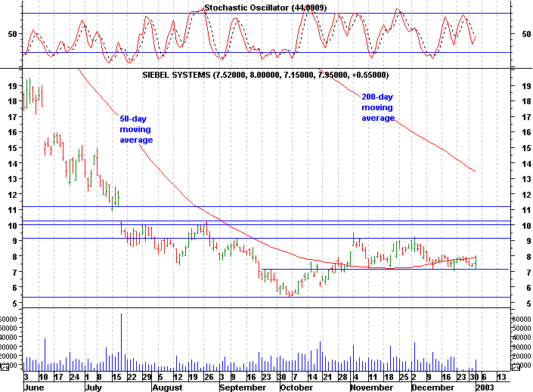Select date label 18 under November
This screenshot has width=533, height=392.
click(389, 377)
